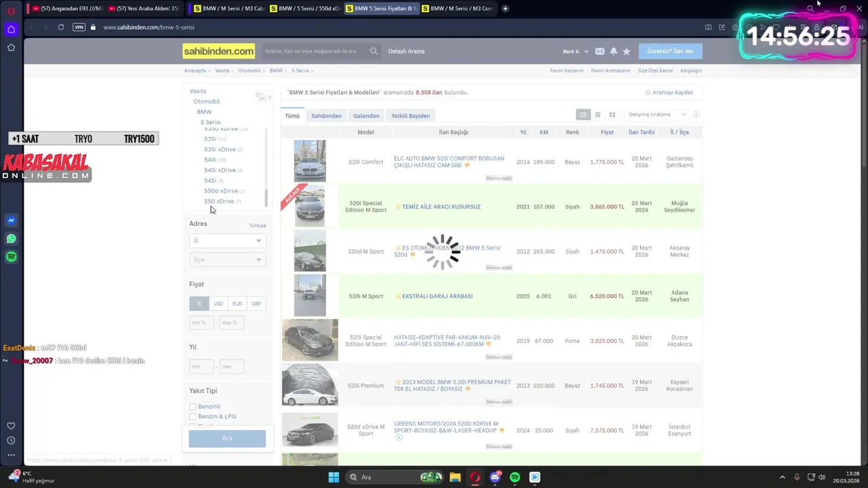Open Favori İlanlarım link
This screenshot has height=488, width=868.
[x=566, y=70]
